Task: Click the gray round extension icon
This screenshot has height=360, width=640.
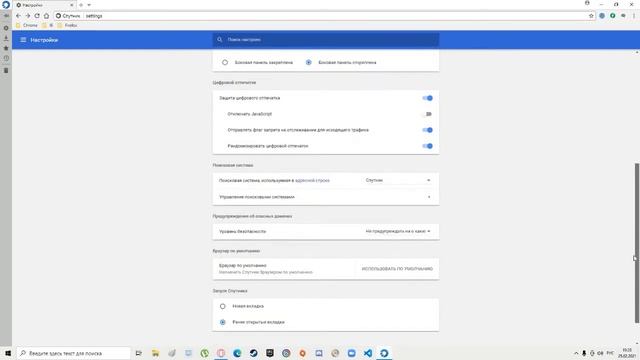Action: (x=602, y=16)
